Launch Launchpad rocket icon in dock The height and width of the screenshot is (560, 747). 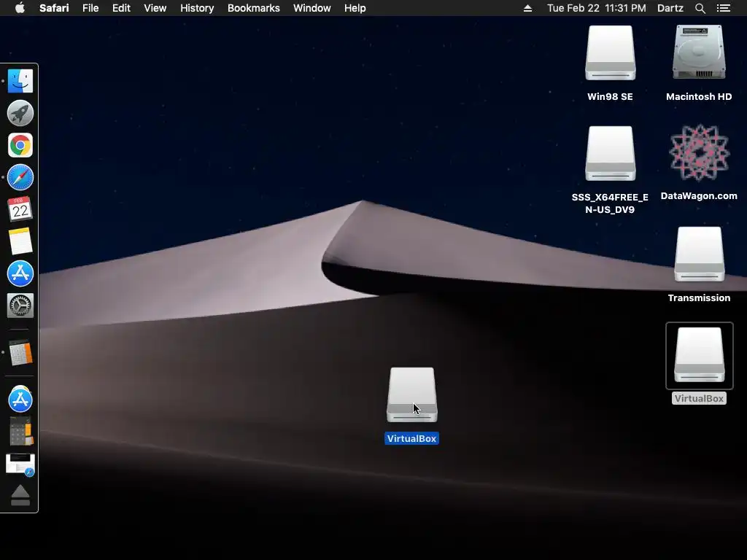(x=20, y=113)
